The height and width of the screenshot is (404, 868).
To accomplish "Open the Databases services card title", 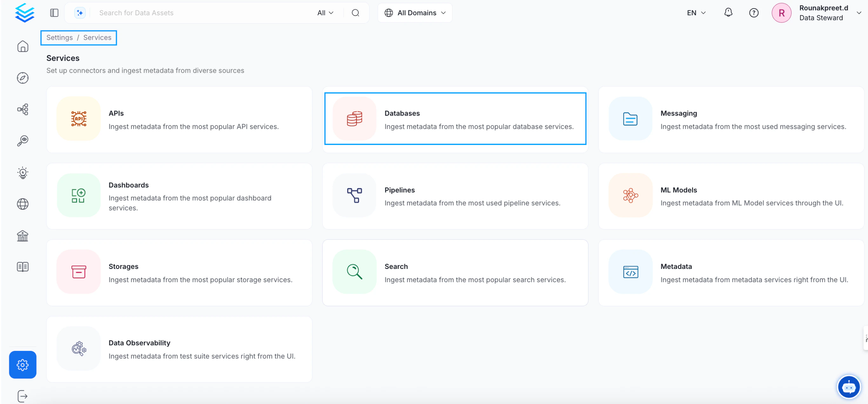I will coord(402,113).
